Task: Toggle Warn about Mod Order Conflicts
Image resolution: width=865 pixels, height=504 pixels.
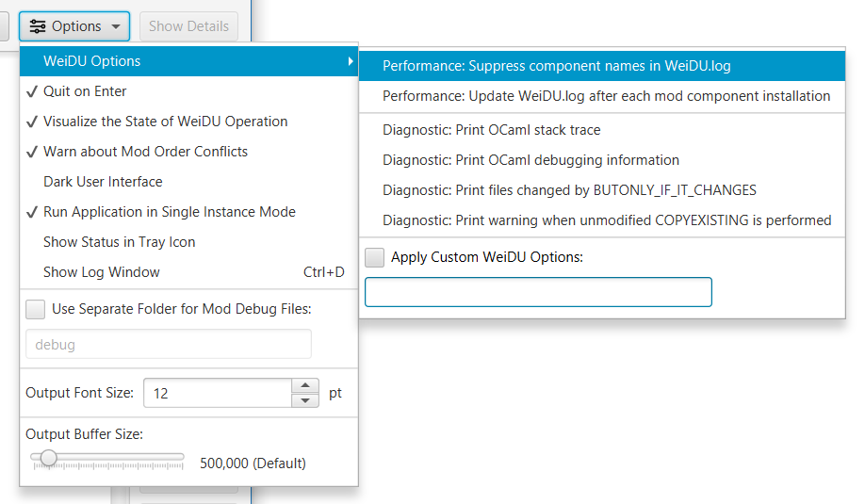Action: [145, 152]
